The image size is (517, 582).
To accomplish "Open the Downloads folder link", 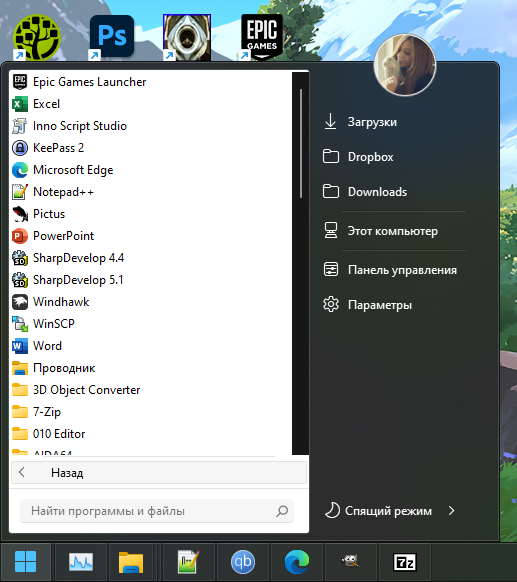I will click(x=364, y=192).
